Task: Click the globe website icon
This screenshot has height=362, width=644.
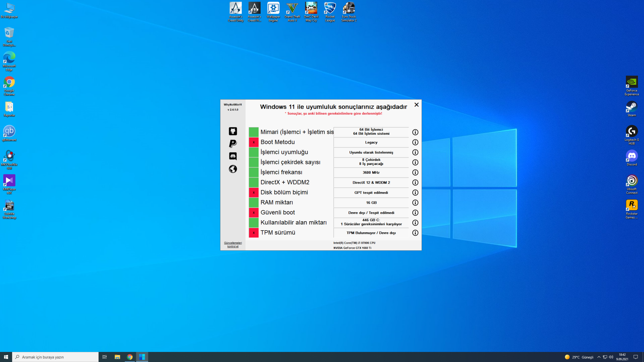Action: point(233,169)
